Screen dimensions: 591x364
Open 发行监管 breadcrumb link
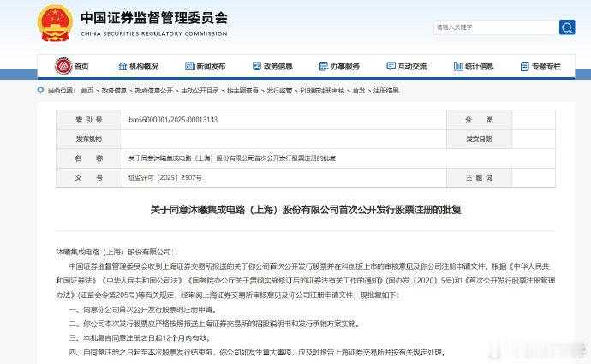click(279, 91)
